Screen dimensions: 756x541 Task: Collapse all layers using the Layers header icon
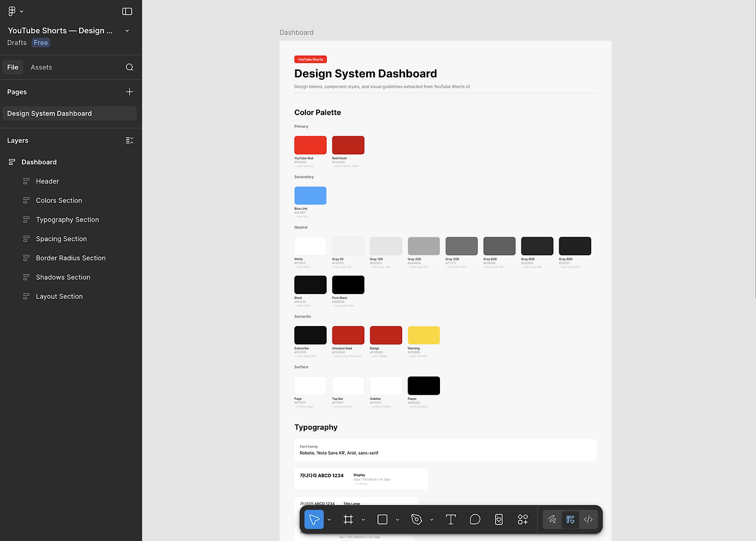pos(129,141)
